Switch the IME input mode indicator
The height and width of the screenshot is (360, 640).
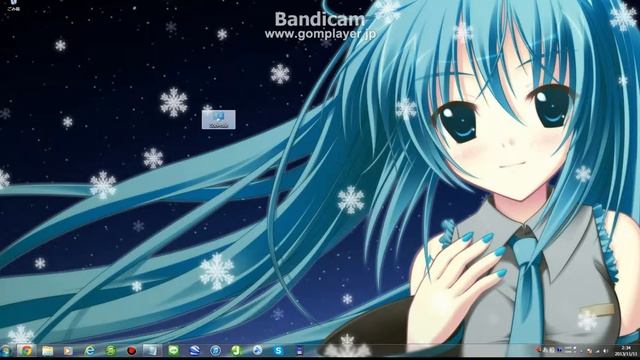click(x=549, y=350)
